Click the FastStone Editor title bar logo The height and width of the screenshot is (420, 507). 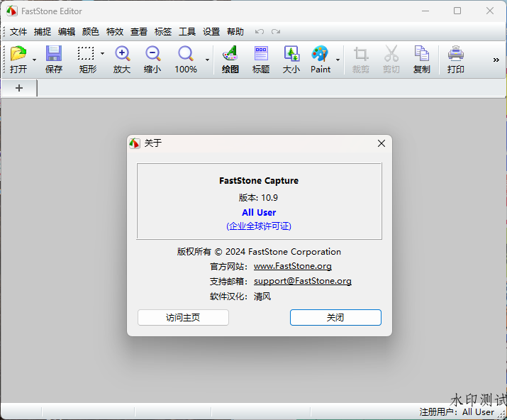click(x=12, y=11)
